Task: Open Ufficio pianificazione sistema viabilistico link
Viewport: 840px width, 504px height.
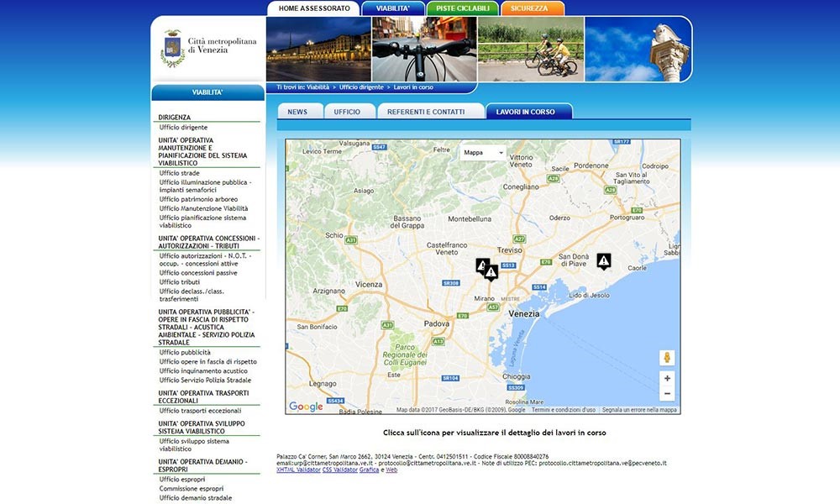Action: point(202,221)
